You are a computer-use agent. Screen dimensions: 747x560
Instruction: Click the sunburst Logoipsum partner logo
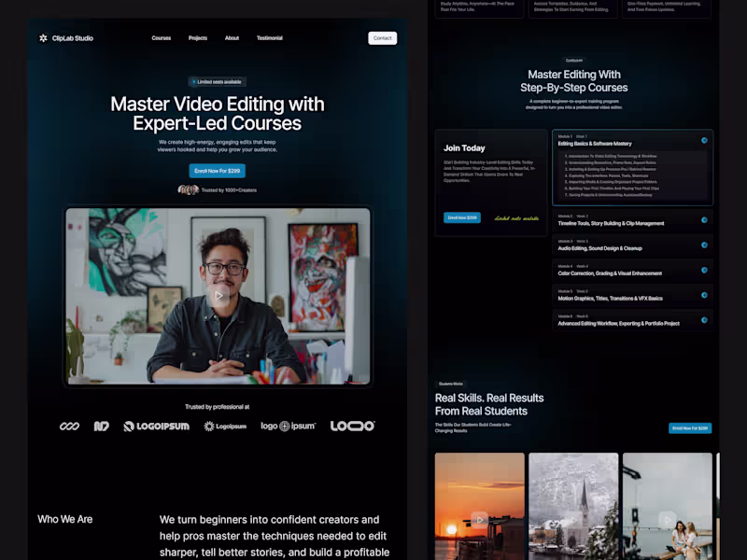click(x=225, y=427)
